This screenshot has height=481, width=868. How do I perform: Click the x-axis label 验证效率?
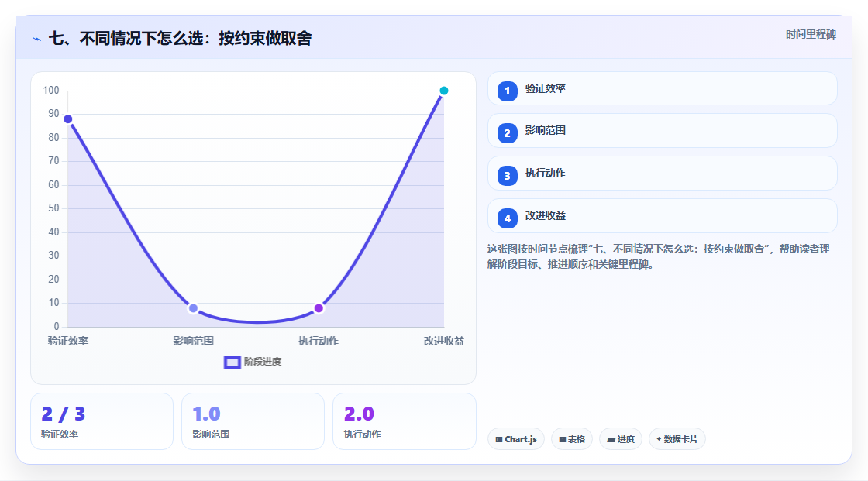tap(68, 341)
